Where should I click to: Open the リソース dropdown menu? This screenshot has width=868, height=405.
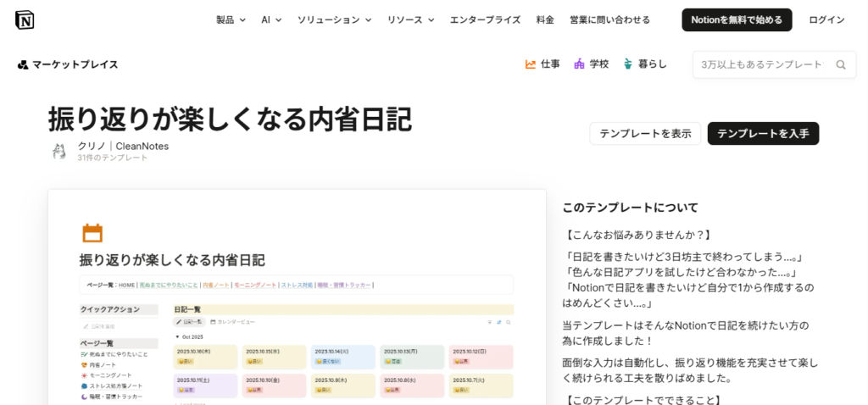(410, 19)
